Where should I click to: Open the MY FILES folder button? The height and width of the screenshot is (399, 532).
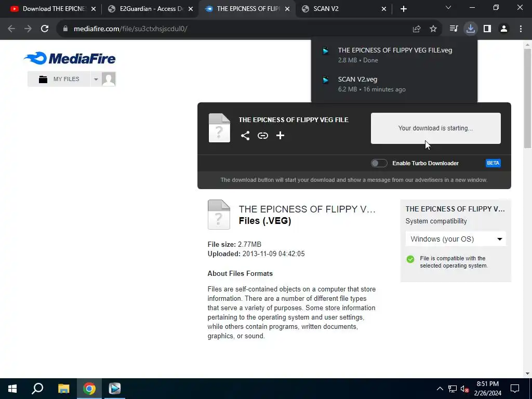tap(59, 79)
